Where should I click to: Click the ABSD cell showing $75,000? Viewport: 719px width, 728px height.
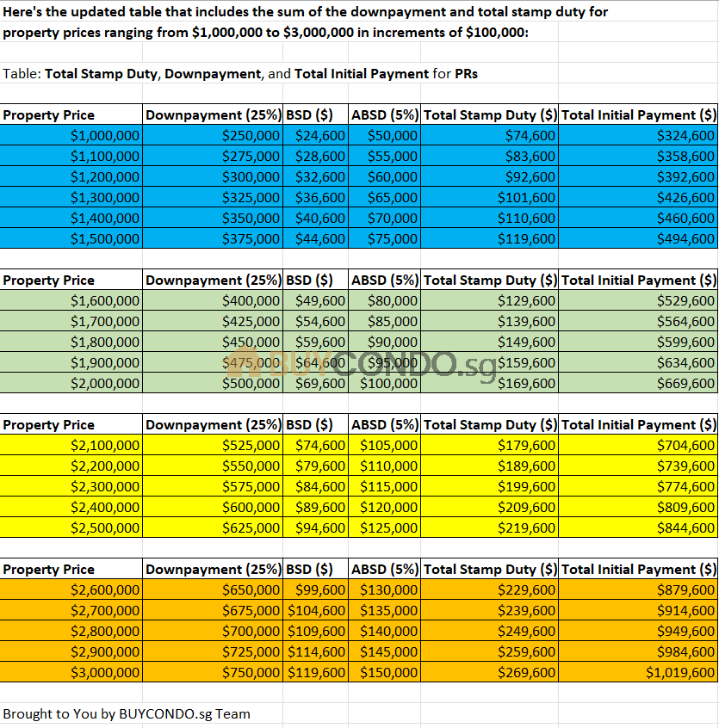tap(385, 238)
